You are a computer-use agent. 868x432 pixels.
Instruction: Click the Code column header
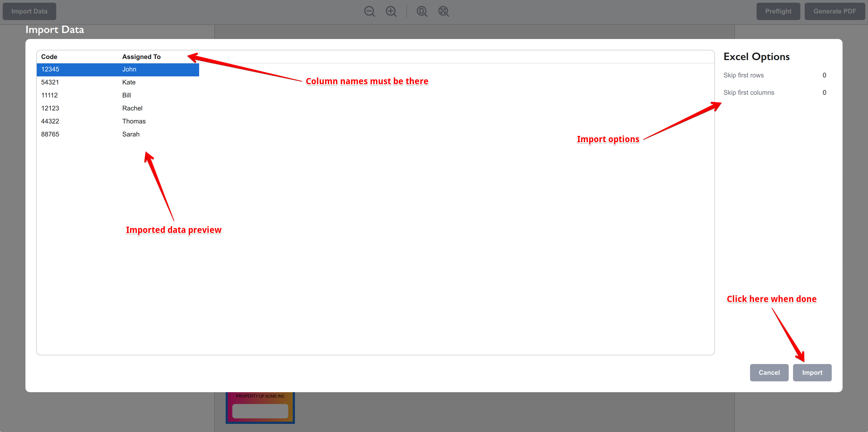pyautogui.click(x=49, y=57)
